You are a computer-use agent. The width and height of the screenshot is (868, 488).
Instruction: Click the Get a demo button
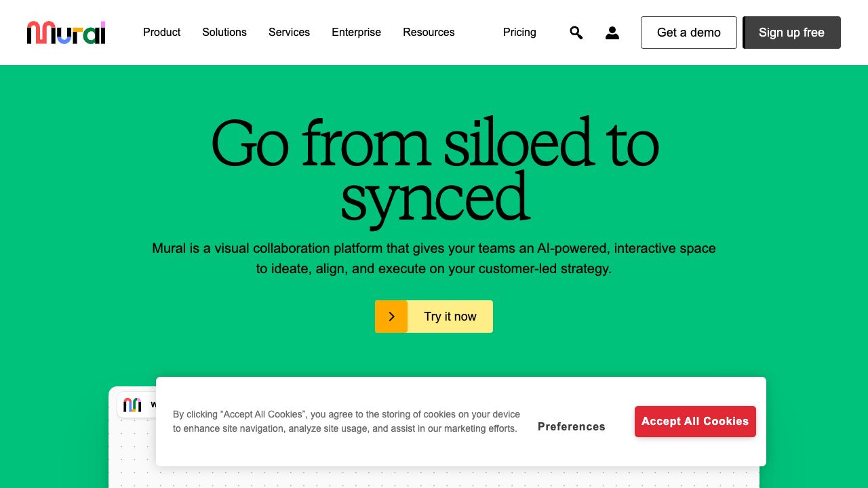pos(688,33)
